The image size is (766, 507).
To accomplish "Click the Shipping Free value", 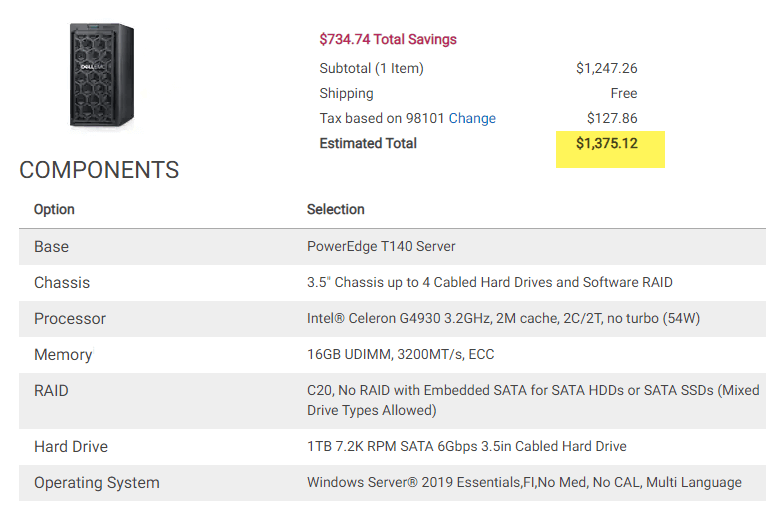I will pyautogui.click(x=624, y=93).
